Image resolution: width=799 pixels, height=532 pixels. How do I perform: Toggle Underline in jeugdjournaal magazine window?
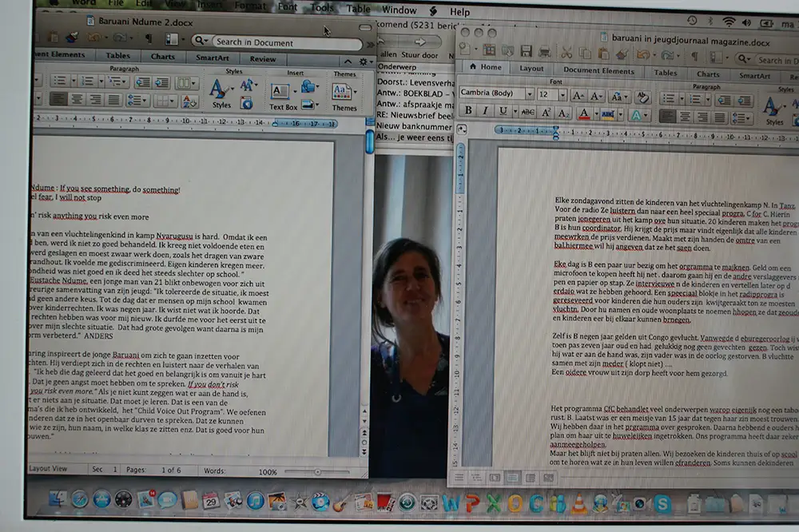503,111
